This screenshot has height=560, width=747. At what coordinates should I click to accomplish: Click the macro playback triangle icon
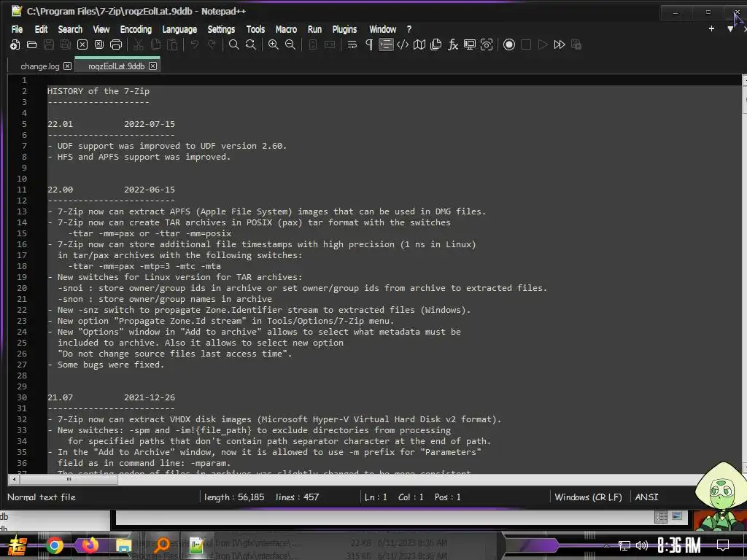543,44
